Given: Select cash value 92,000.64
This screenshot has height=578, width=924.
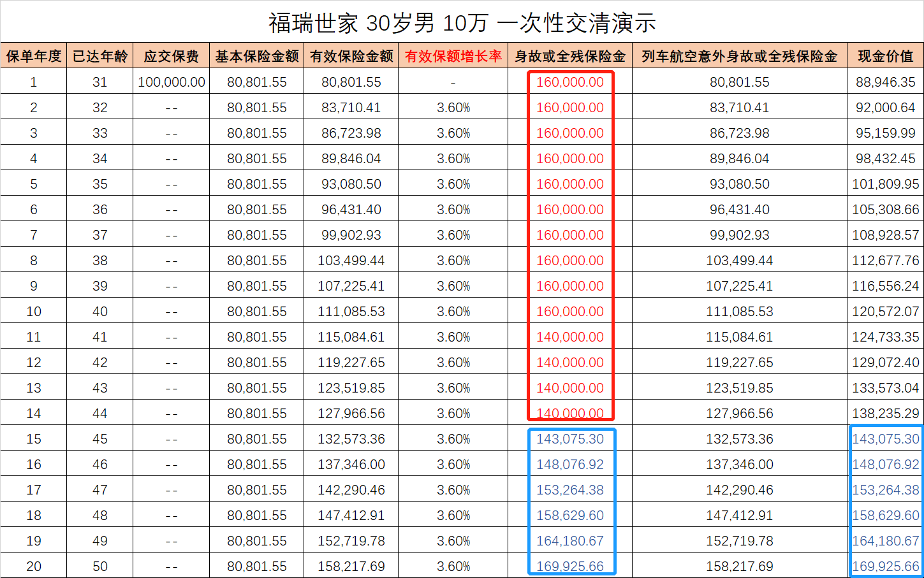Looking at the screenshot, I should pos(886,108).
